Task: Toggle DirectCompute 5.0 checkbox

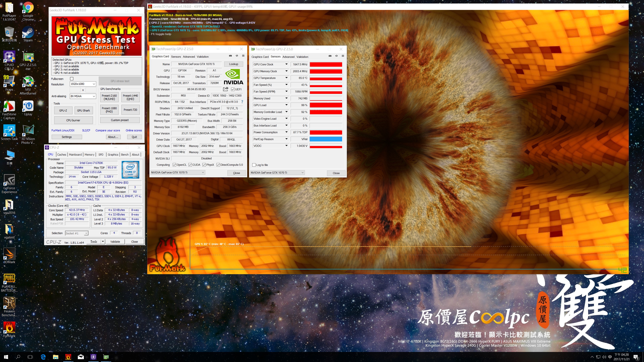Action: tap(218, 165)
